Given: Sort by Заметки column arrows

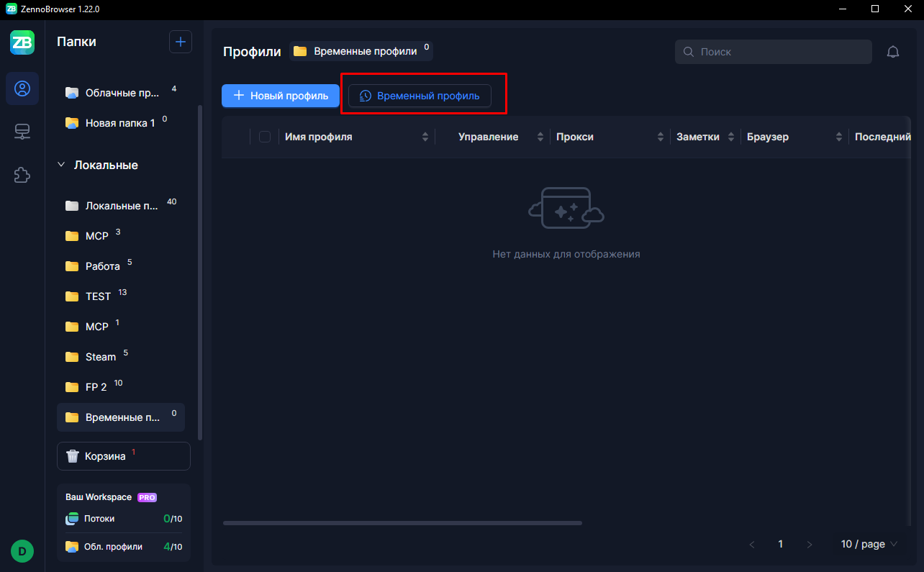Looking at the screenshot, I should point(731,137).
